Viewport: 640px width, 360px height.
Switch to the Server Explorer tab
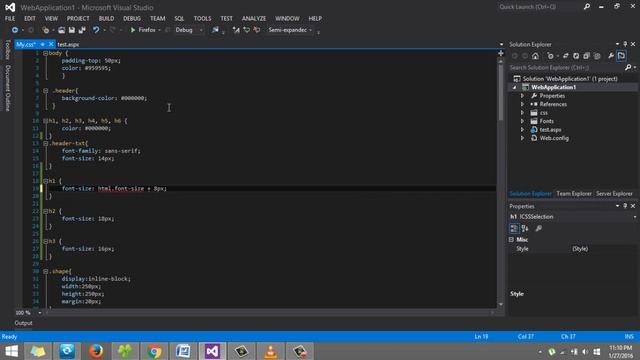click(x=614, y=194)
